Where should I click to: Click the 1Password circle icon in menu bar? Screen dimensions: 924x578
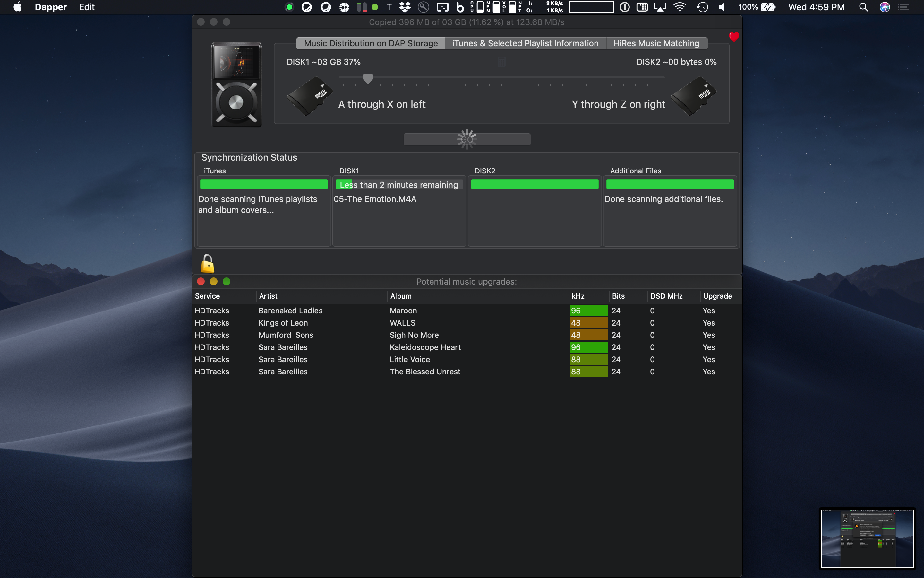(624, 7)
